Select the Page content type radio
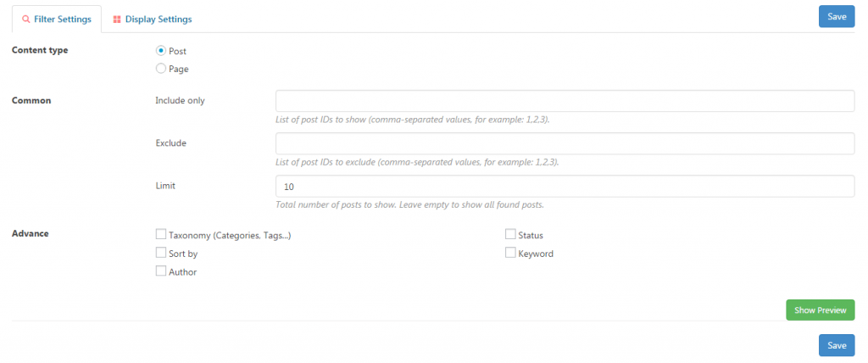 click(x=160, y=69)
